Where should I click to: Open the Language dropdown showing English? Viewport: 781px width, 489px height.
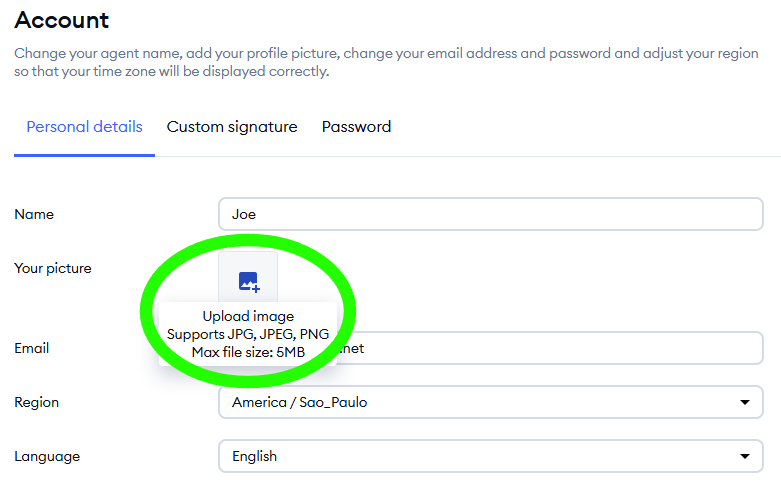click(491, 456)
